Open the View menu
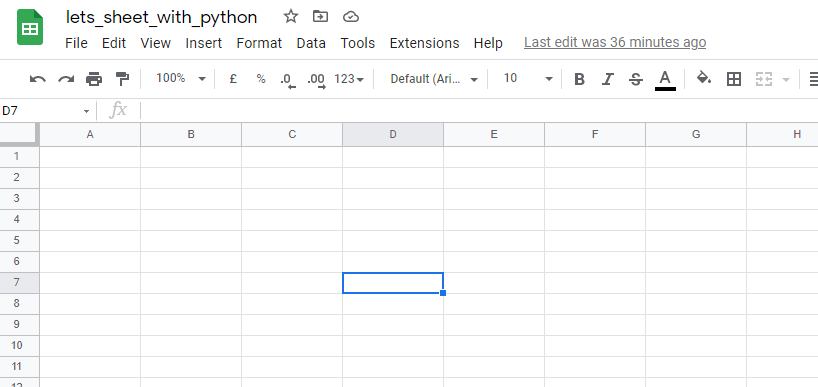Image resolution: width=818 pixels, height=387 pixels. 155,43
